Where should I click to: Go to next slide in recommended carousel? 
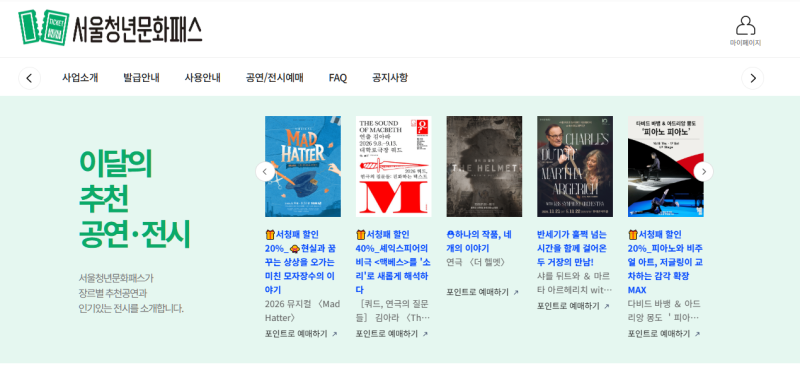704,171
